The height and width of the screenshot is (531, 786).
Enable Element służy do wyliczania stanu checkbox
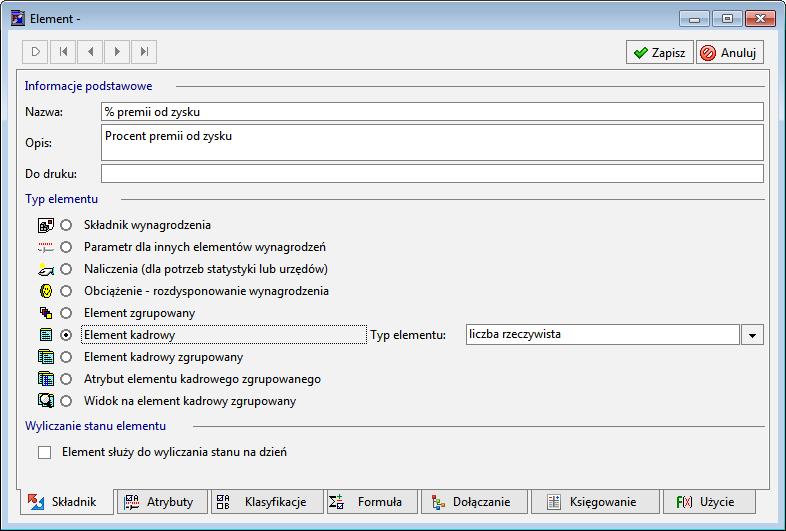click(45, 452)
